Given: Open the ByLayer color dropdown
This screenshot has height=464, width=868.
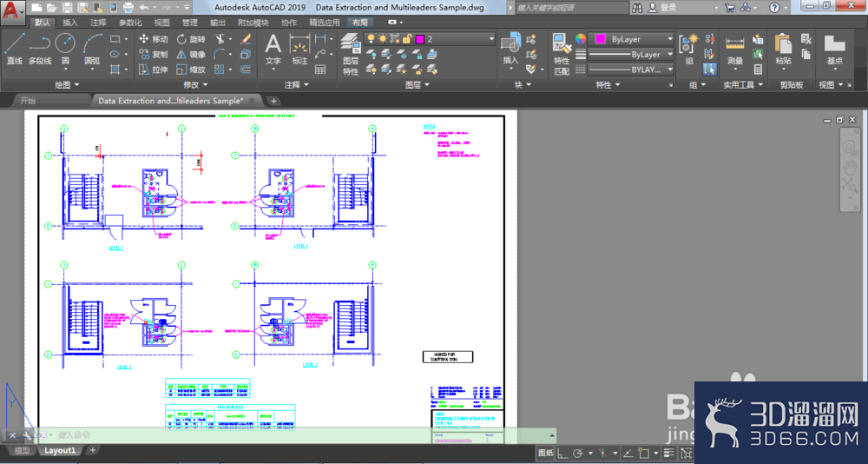Looking at the screenshot, I should 632,39.
